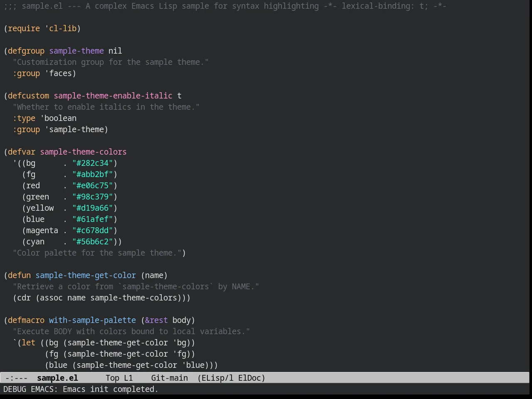Viewport: 532px width, 399px height.
Task: Click the 'yellow' key in the palette list
Action: [40, 208]
